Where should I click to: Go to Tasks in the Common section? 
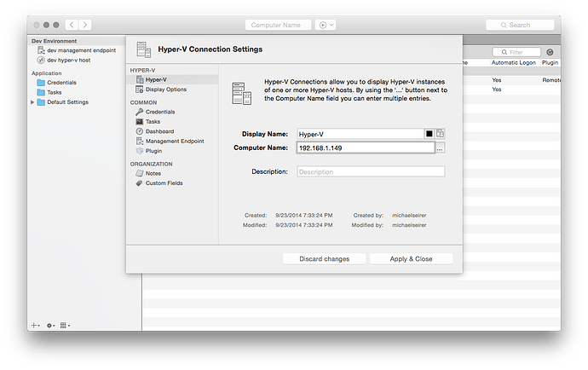(x=153, y=121)
